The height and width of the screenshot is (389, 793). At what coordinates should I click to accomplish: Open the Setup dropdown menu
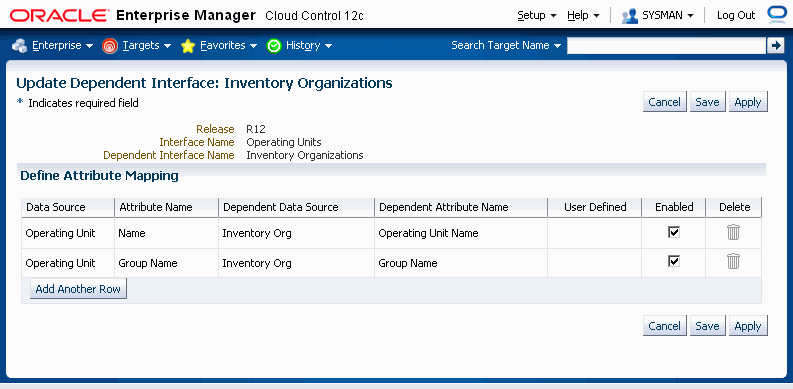tap(537, 15)
